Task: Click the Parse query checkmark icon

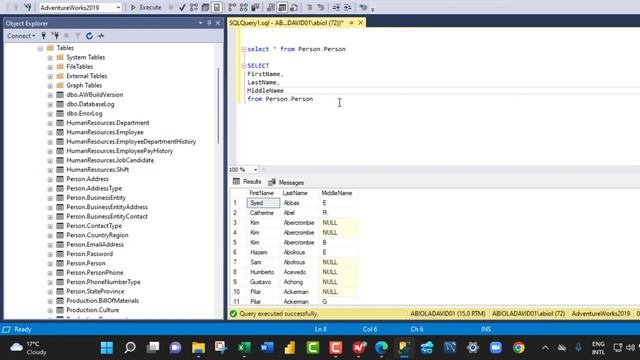Action: pos(182,7)
